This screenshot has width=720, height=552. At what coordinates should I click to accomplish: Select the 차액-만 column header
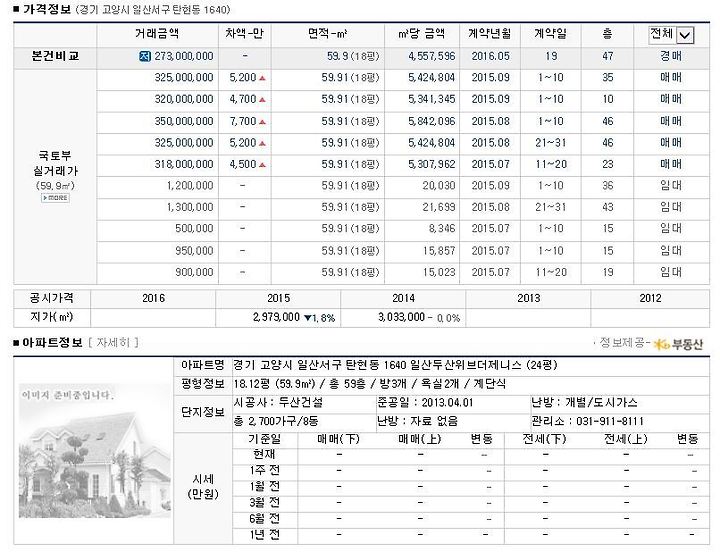pyautogui.click(x=244, y=34)
